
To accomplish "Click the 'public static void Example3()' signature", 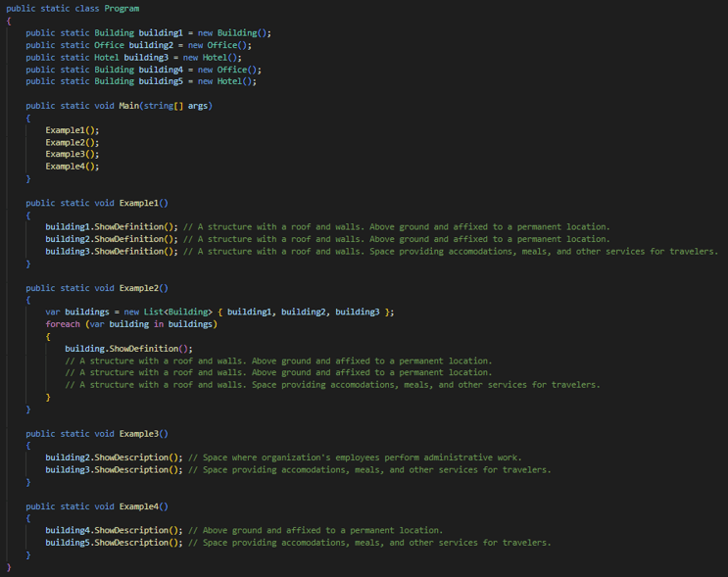I will 97,434.
